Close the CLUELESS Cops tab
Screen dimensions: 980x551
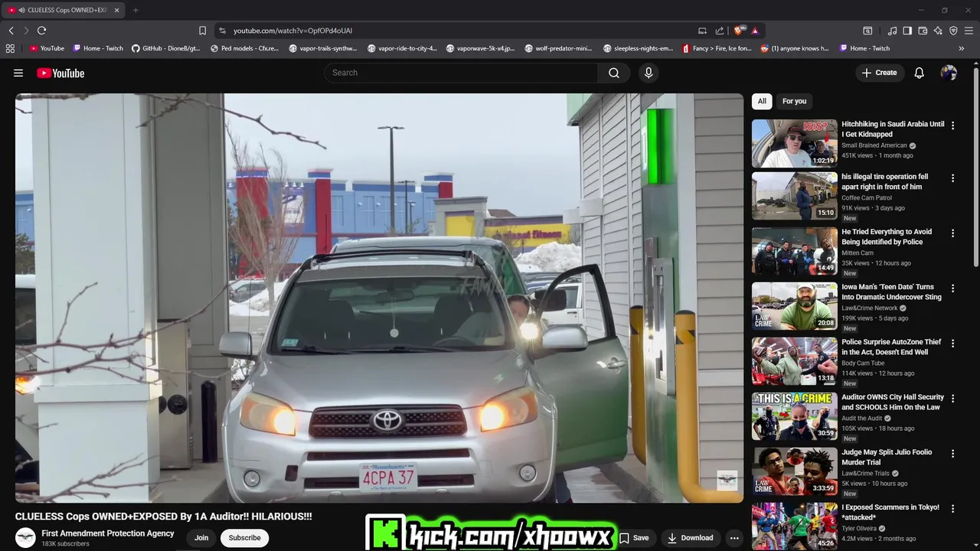116,10
